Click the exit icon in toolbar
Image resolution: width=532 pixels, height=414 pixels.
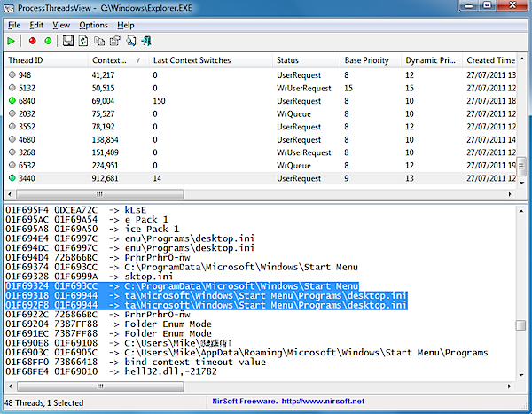pyautogui.click(x=146, y=41)
